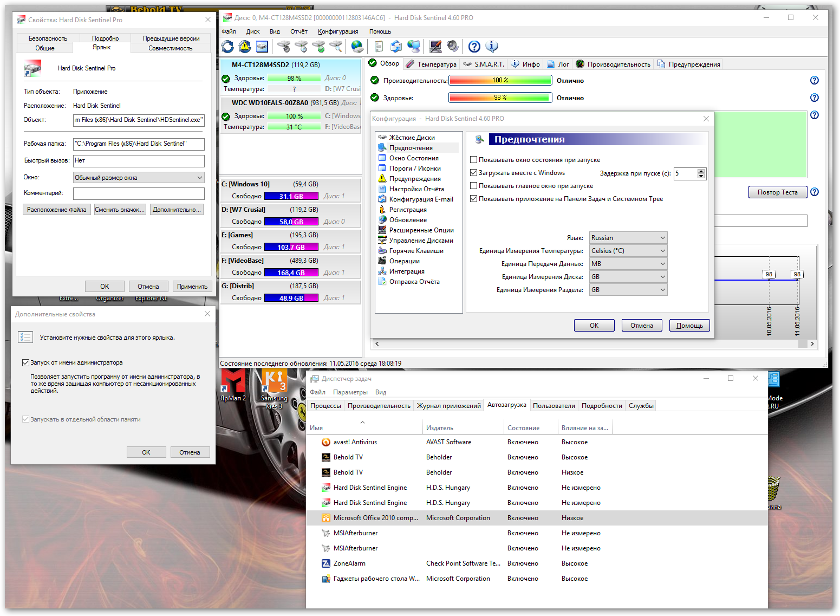Click Применить in shortcut properties window
Image resolution: width=840 pixels, height=616 pixels.
click(192, 287)
